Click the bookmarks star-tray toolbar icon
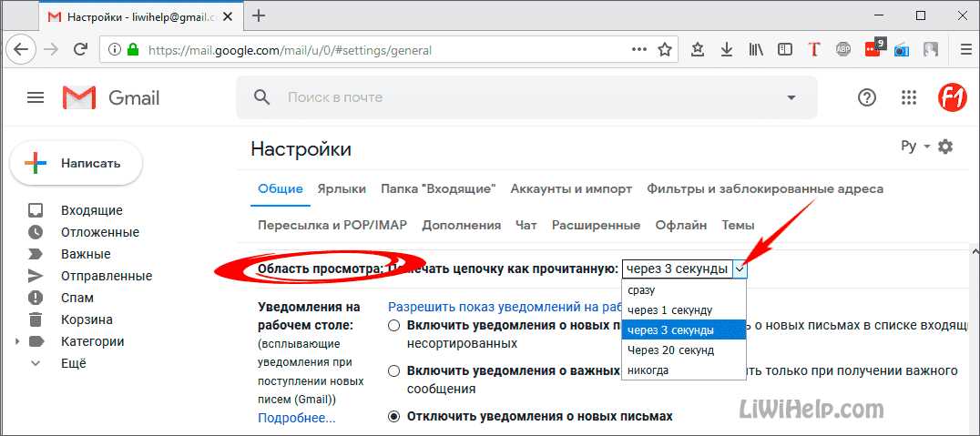Screen dimensions: 980x436 698,50
